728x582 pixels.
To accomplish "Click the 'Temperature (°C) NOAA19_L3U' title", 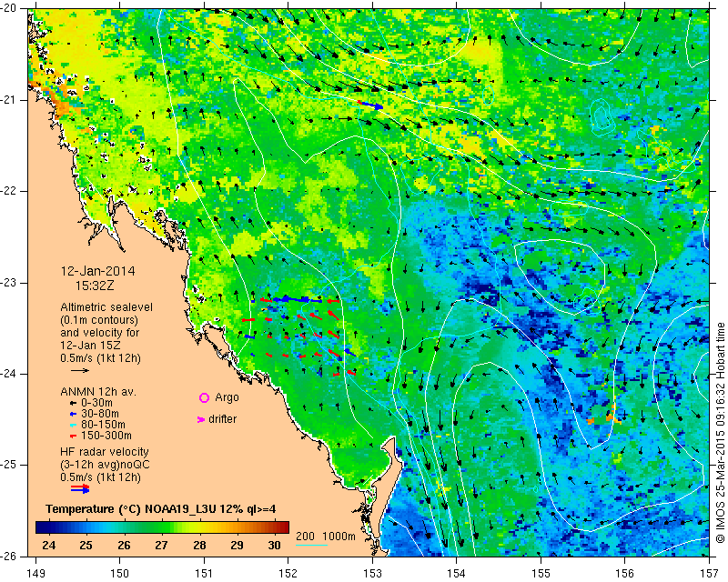I will [x=132, y=509].
